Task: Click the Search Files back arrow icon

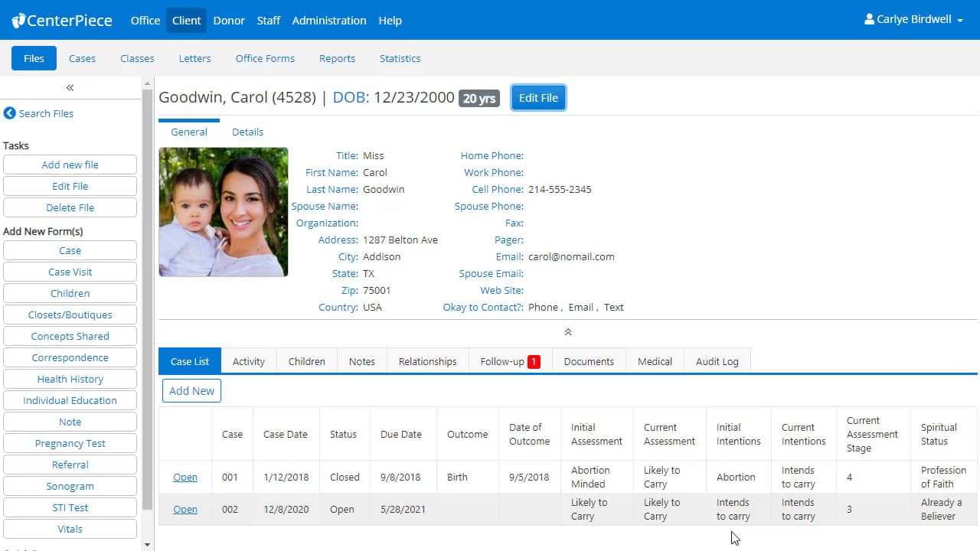Action: tap(9, 113)
